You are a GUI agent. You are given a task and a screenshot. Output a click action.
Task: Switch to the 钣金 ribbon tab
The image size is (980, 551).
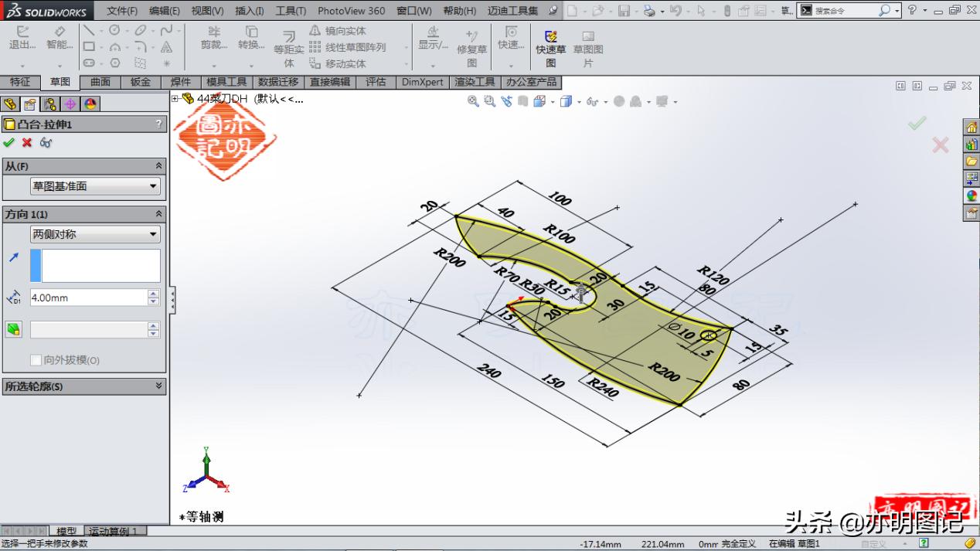tap(139, 82)
